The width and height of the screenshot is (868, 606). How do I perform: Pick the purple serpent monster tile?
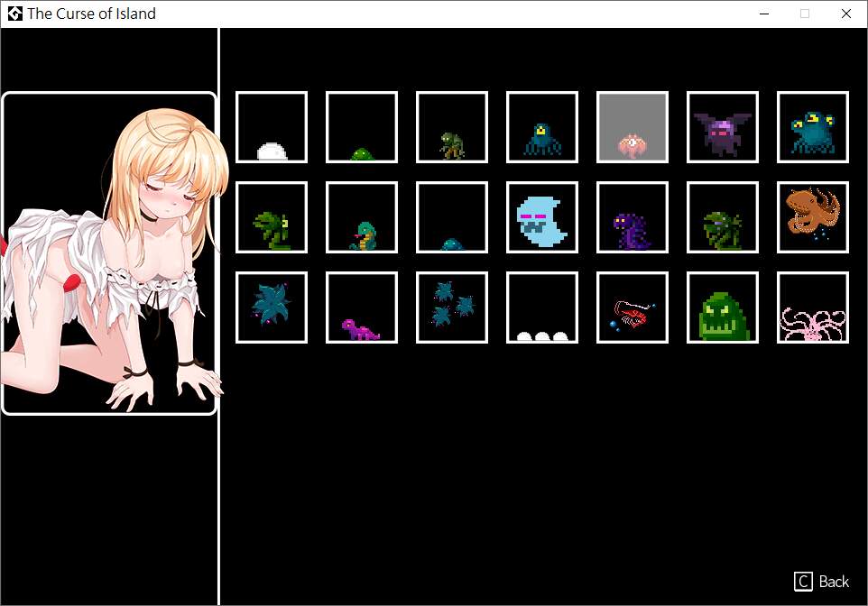pos(633,217)
